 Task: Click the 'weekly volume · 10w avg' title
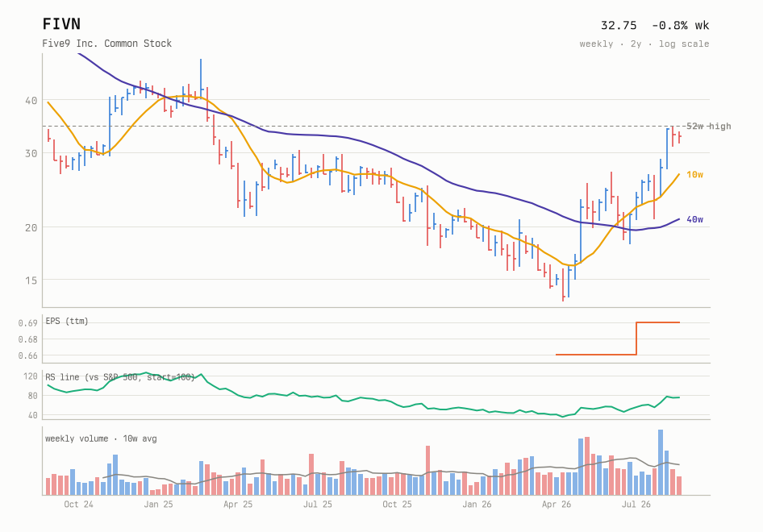tap(101, 438)
